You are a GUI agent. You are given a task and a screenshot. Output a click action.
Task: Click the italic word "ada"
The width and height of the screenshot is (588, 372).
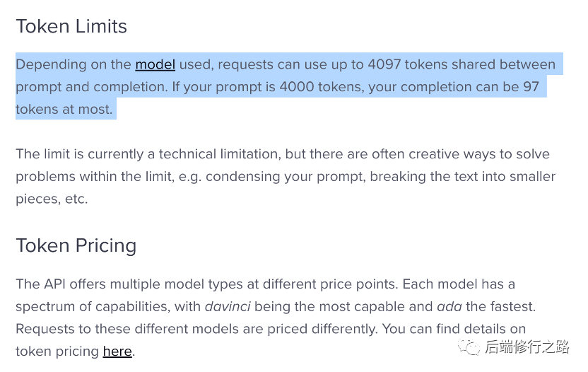(449, 307)
